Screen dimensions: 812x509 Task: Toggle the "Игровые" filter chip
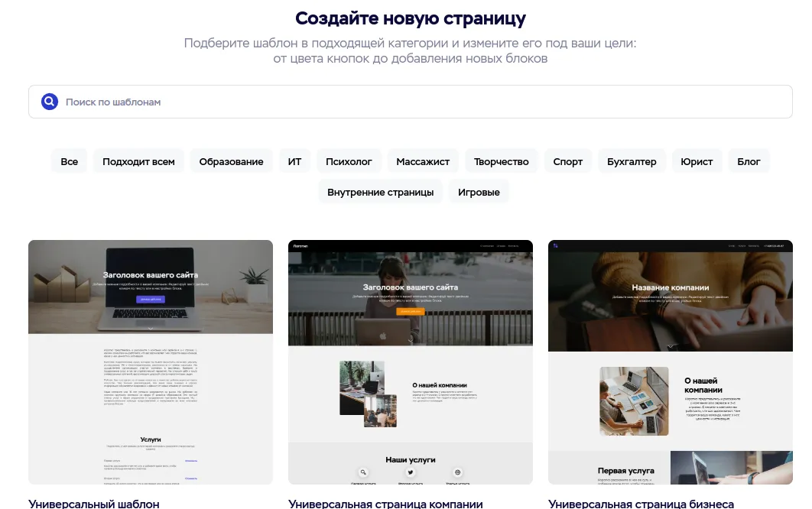coord(479,192)
